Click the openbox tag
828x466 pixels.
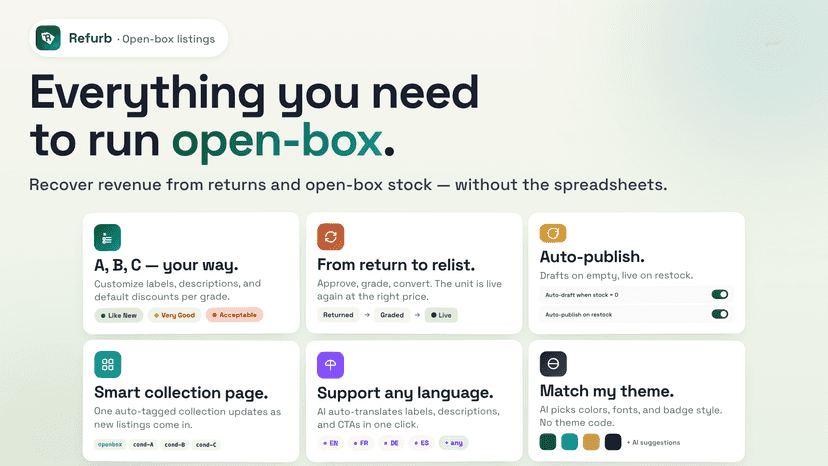(110, 444)
